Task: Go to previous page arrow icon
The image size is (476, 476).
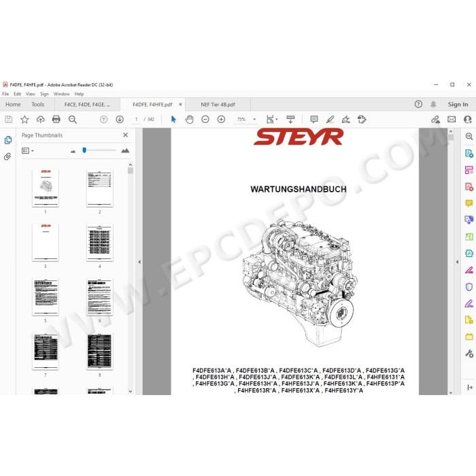Action: click(x=104, y=119)
